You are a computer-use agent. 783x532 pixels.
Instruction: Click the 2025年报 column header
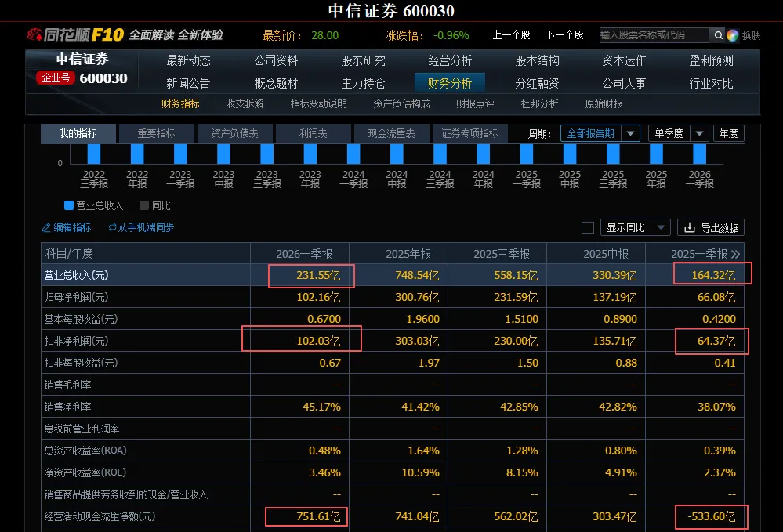point(408,254)
